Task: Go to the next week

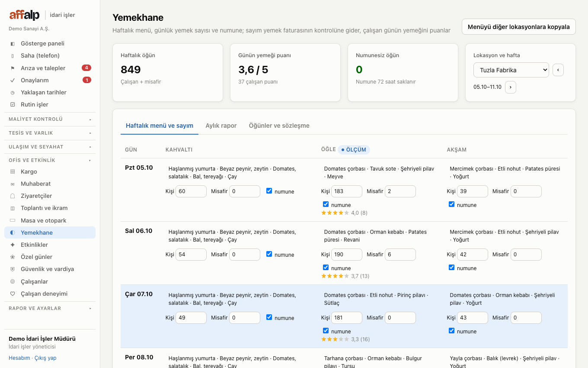Action: [x=511, y=87]
